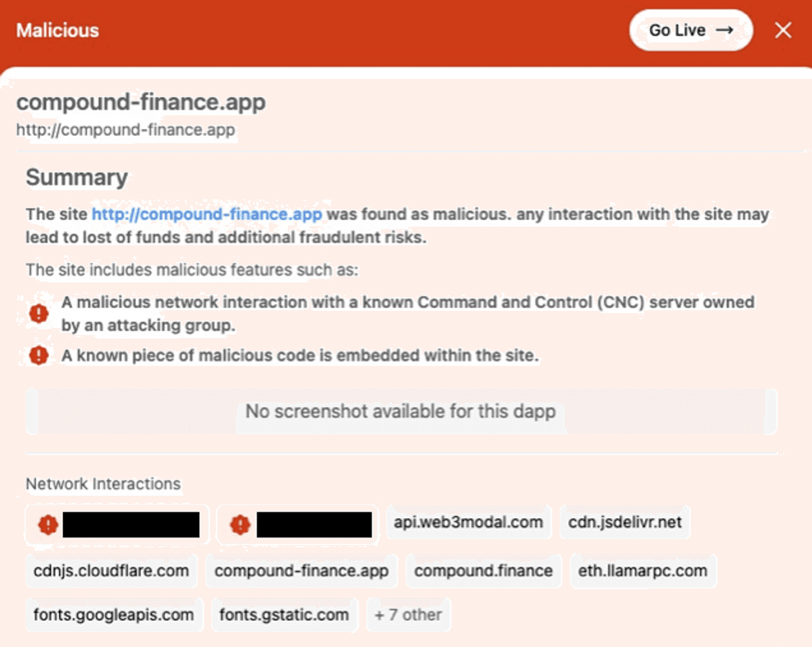Close the Malicious report panel
The height and width of the screenshot is (647, 812).
coord(783,30)
